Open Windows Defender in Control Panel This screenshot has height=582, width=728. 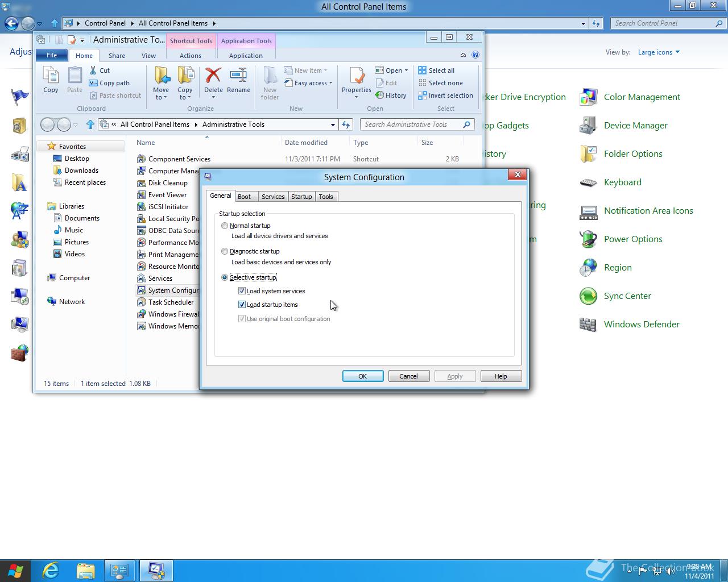click(629, 325)
